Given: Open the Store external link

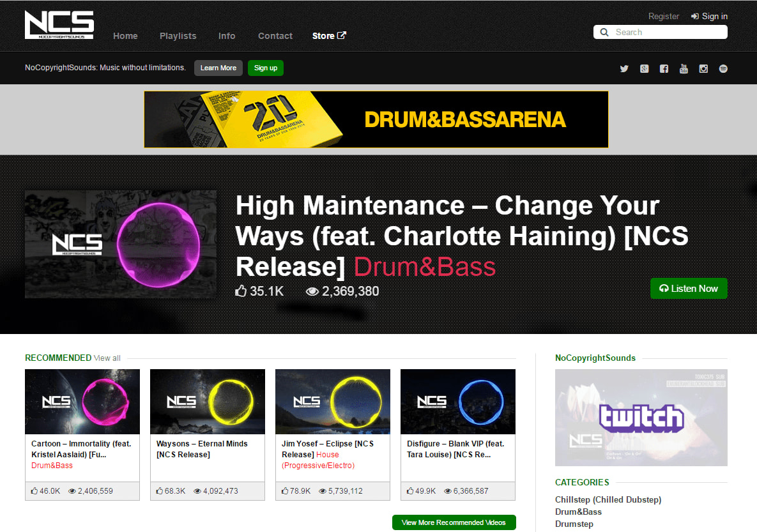Looking at the screenshot, I should [329, 36].
